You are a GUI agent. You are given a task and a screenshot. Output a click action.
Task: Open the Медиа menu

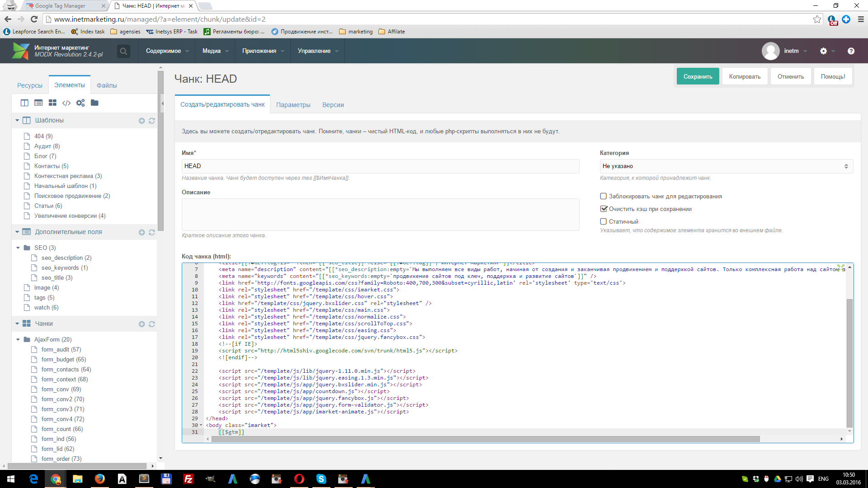pos(215,51)
